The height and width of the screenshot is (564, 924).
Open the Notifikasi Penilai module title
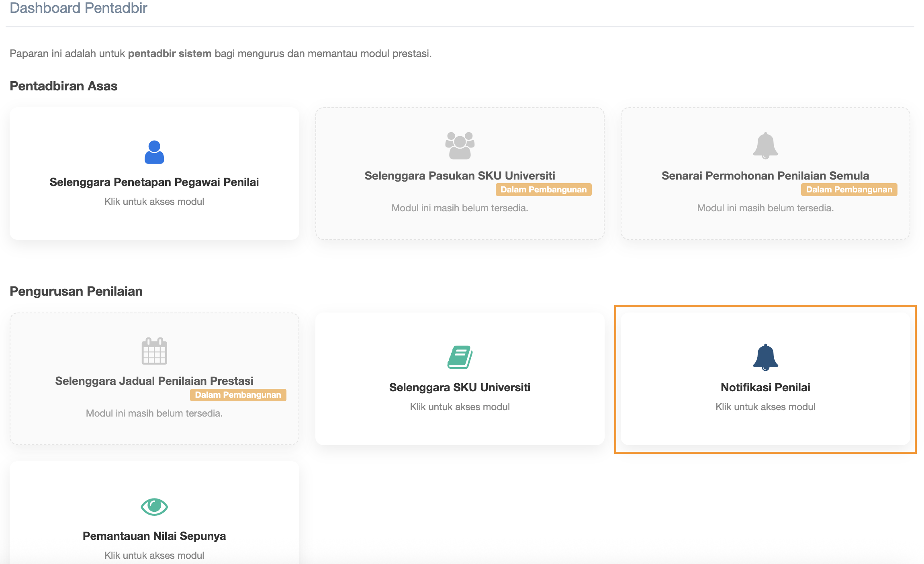coord(765,387)
